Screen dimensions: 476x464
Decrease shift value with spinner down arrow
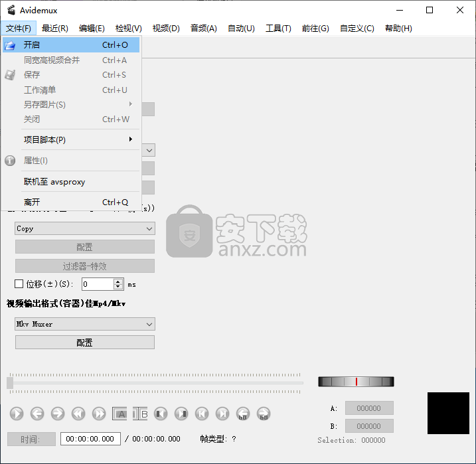118,287
